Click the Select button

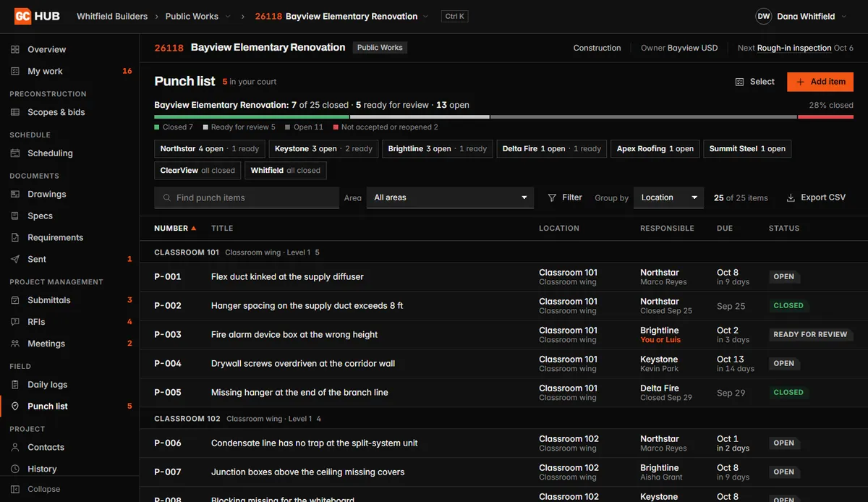pos(755,82)
